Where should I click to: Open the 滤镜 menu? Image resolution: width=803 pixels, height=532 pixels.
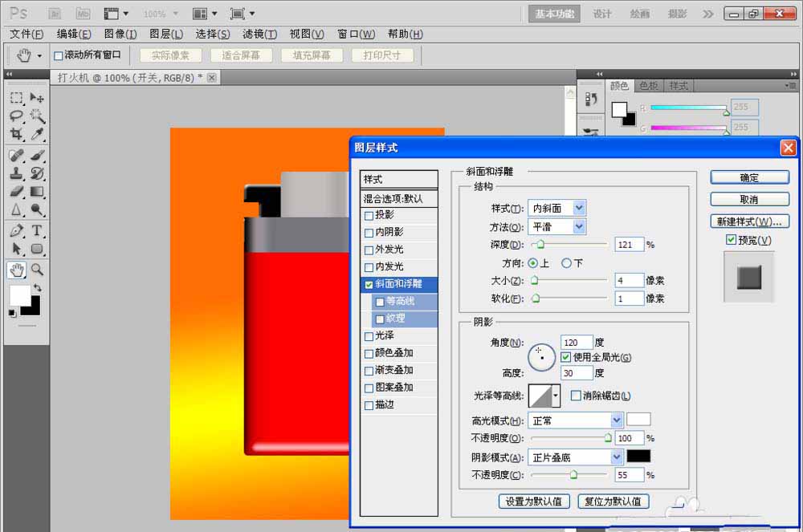[257, 34]
